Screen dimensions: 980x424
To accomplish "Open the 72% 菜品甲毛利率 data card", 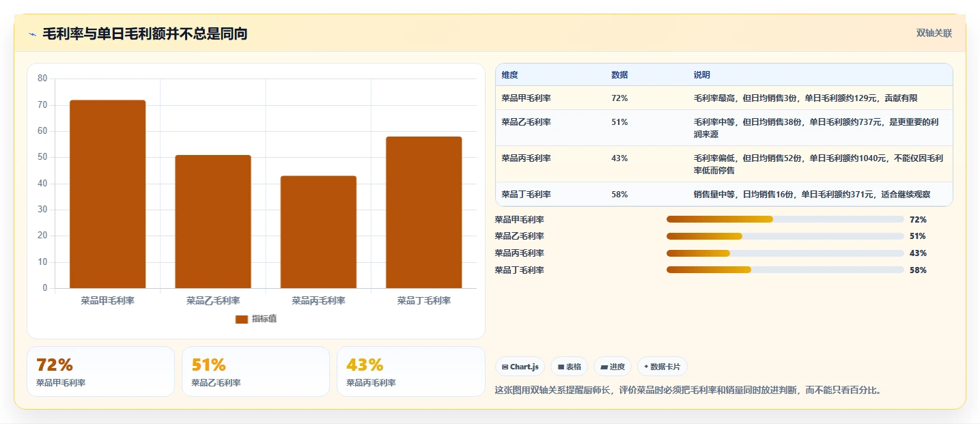I will 101,371.
